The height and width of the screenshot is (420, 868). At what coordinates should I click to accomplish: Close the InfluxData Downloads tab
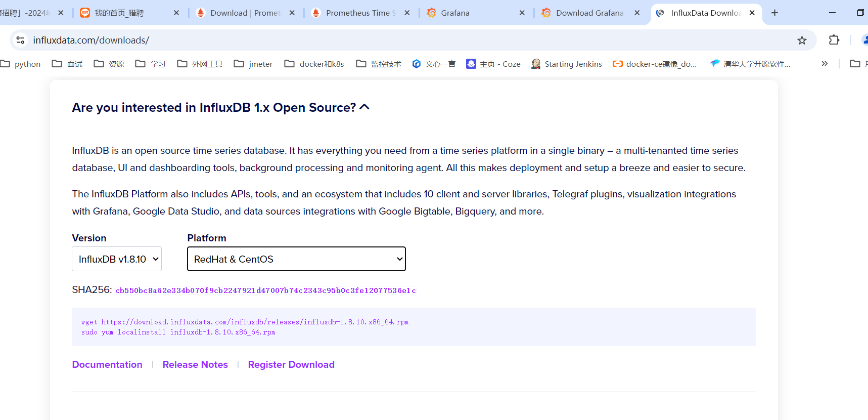(752, 13)
